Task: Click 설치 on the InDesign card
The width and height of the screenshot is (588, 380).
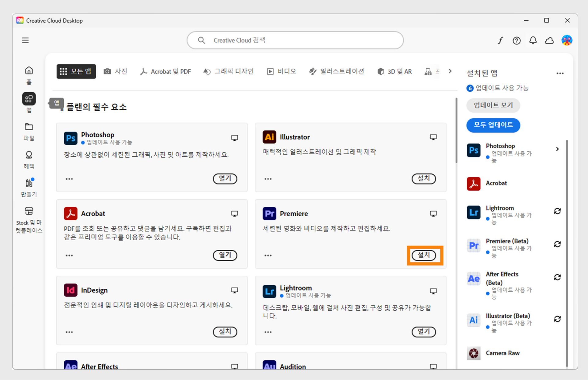Action: tap(225, 332)
